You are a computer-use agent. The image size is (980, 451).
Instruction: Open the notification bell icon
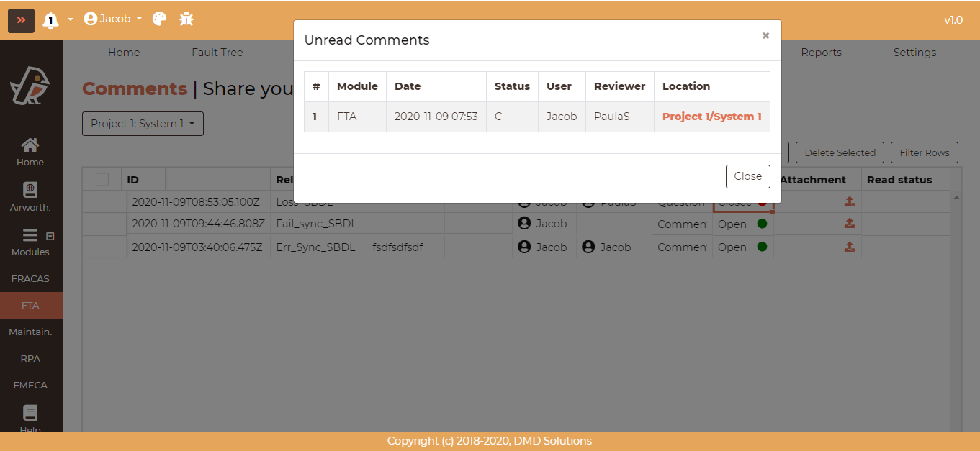pyautogui.click(x=50, y=19)
